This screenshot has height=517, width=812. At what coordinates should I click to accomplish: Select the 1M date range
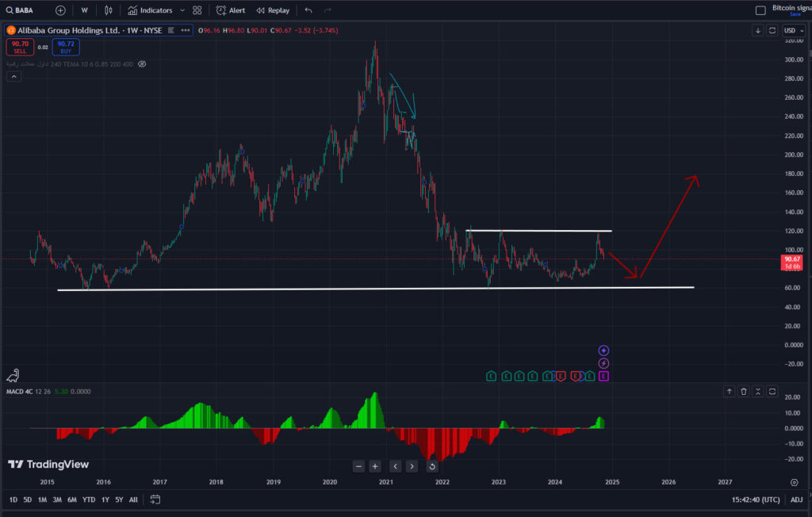point(42,500)
